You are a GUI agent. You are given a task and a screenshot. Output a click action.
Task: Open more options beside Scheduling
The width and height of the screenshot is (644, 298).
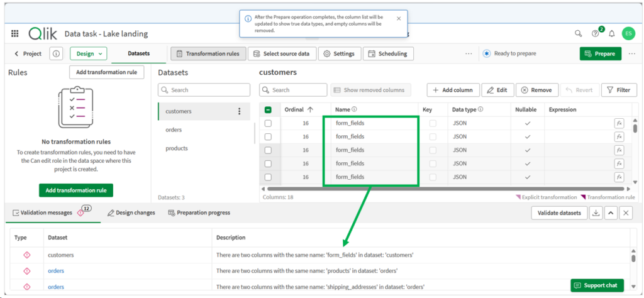click(x=469, y=54)
